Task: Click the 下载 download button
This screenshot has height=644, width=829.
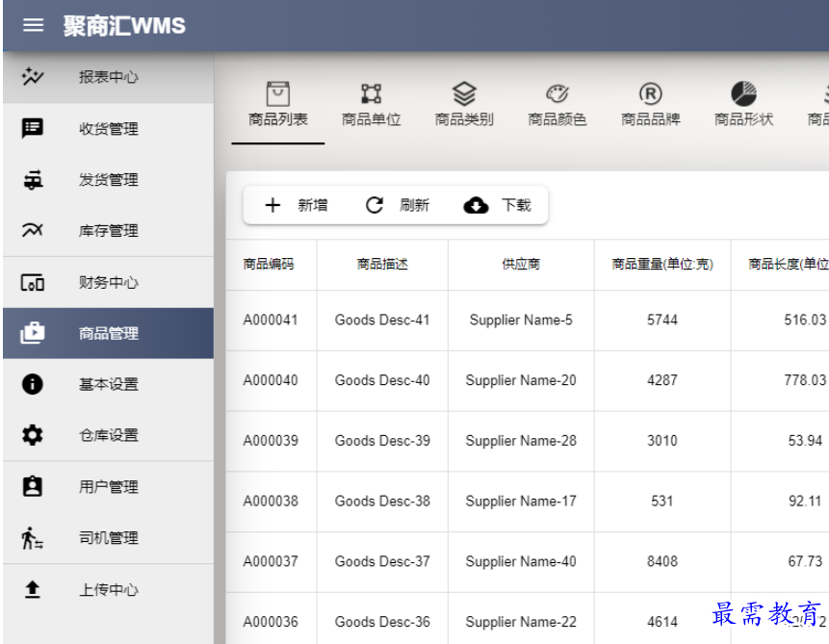Action: point(497,205)
